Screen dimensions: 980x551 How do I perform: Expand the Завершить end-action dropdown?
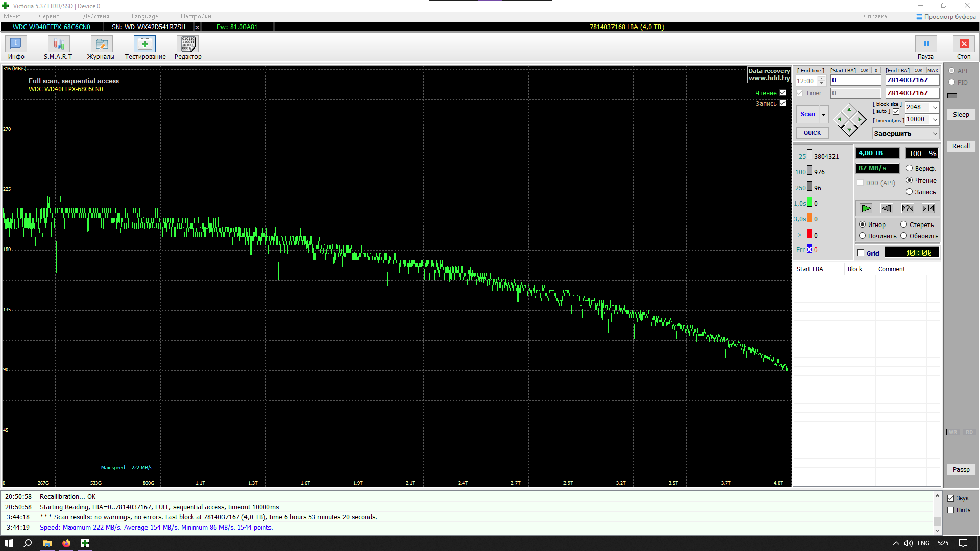click(x=935, y=134)
